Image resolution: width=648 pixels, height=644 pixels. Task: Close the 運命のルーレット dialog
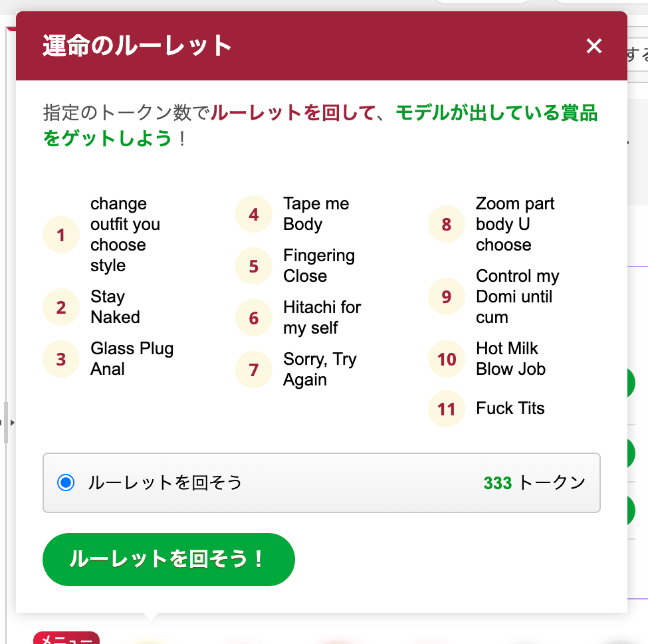point(594,46)
